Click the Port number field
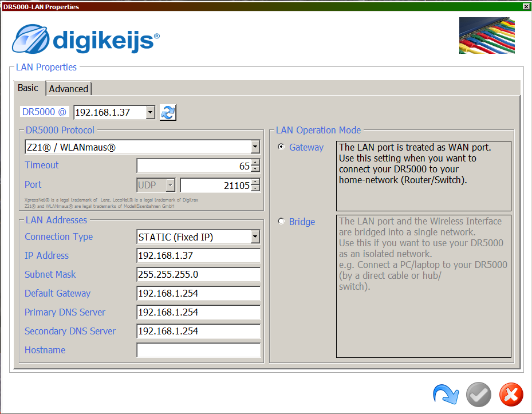The width and height of the screenshot is (532, 414). click(x=216, y=186)
